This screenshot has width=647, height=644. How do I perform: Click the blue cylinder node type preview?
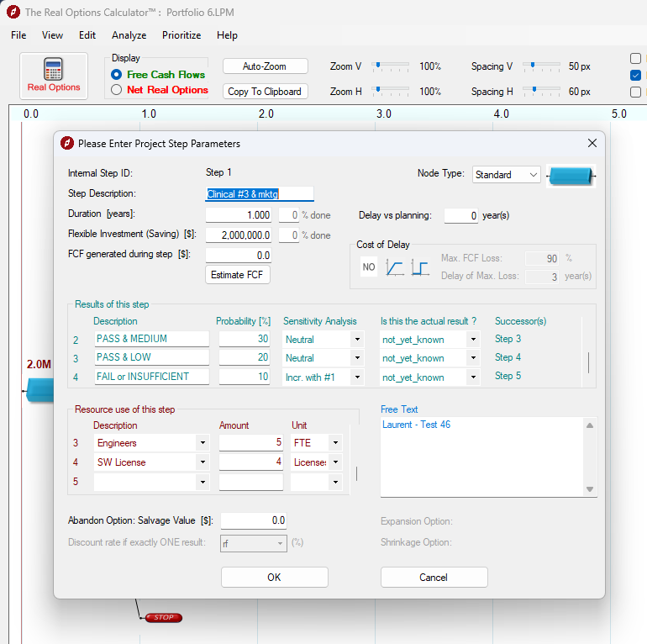pyautogui.click(x=571, y=176)
